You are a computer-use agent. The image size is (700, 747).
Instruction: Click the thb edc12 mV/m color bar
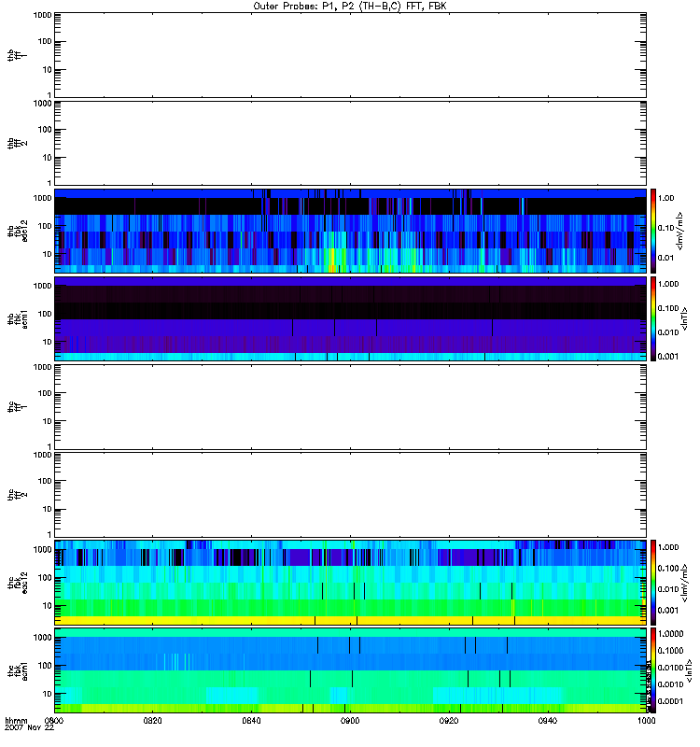point(655,231)
